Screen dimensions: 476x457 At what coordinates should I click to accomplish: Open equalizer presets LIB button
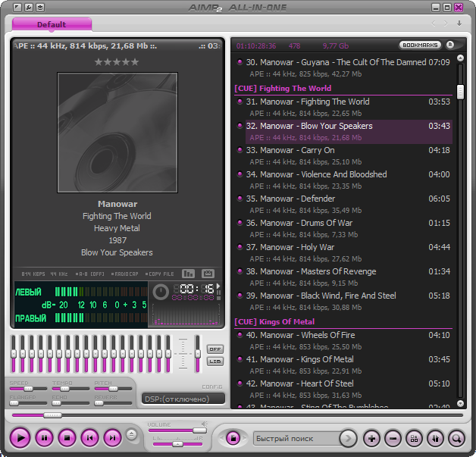(215, 362)
